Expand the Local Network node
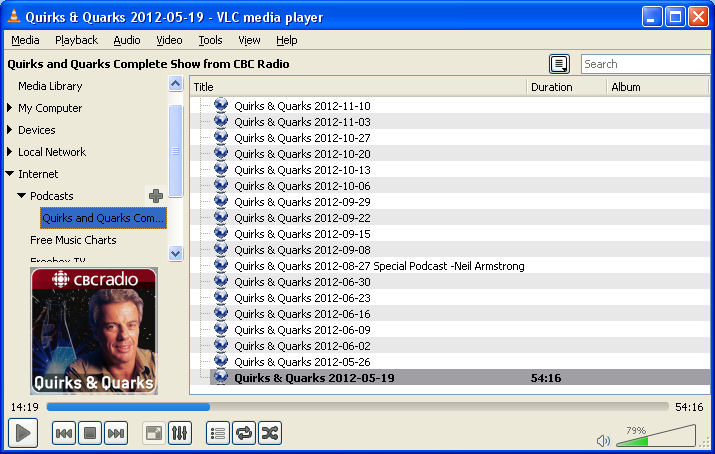Screen dimensions: 715x454 click(x=10, y=152)
